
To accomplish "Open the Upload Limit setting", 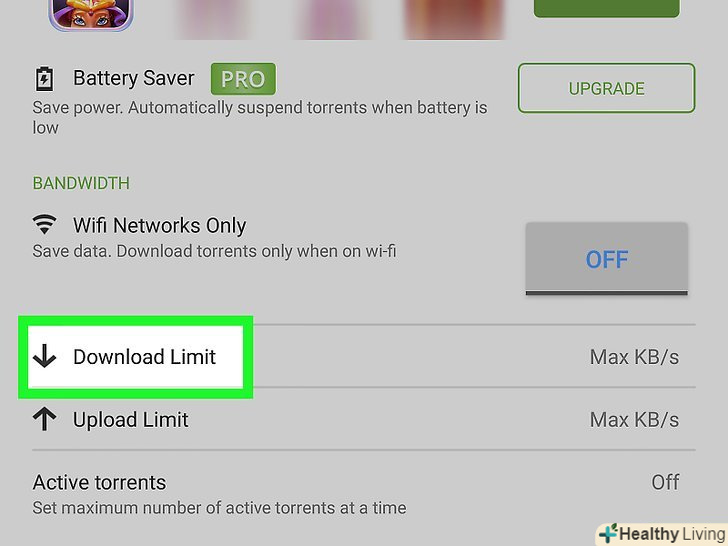I will pyautogui.click(x=364, y=419).
